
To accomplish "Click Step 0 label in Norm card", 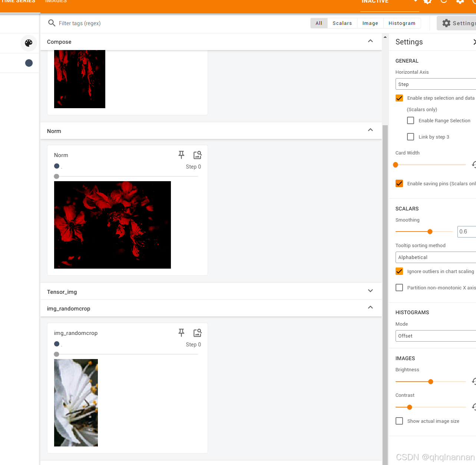I will [x=194, y=167].
